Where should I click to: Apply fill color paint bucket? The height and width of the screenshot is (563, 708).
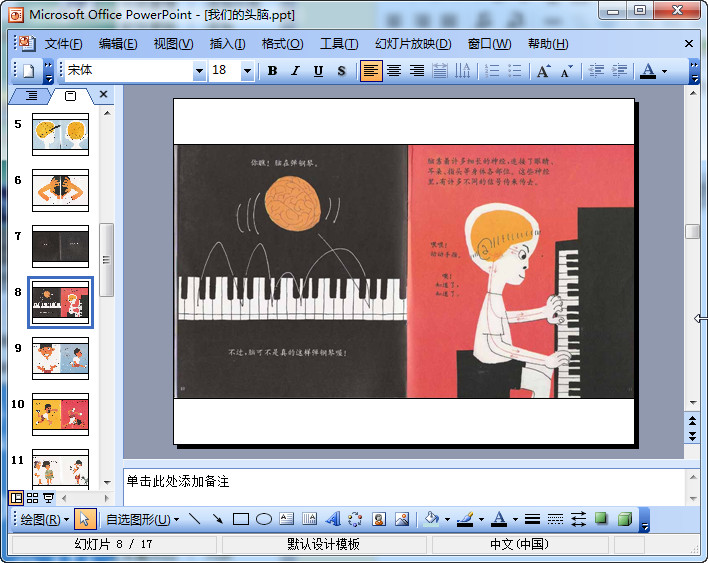[x=432, y=519]
